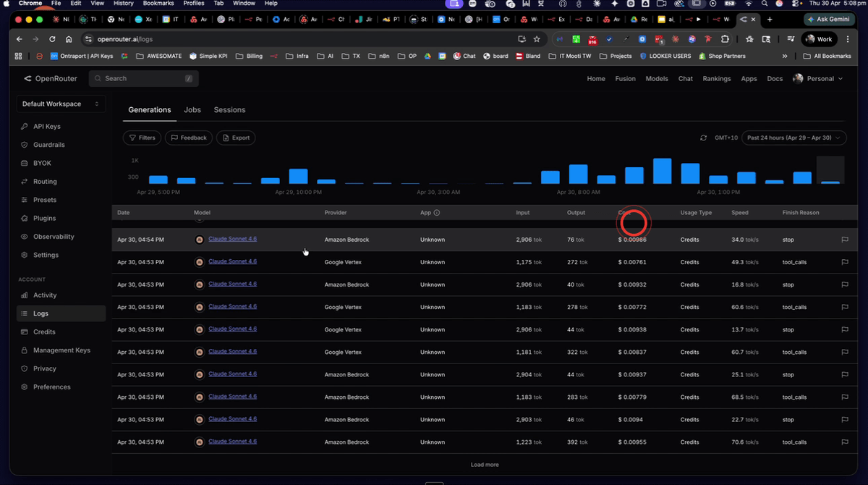
Task: Flag the generation costing $ 0.00955
Action: point(844,442)
